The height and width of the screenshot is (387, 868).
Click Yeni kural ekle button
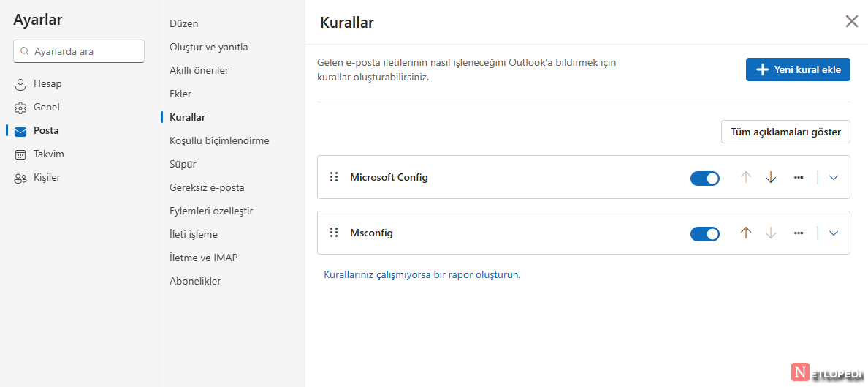tap(798, 69)
